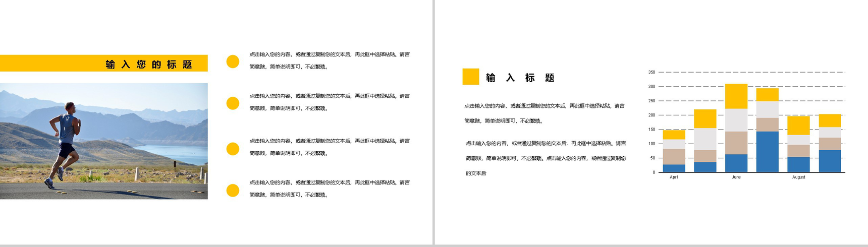Select the text paragraph beside the second bullet

[330, 102]
